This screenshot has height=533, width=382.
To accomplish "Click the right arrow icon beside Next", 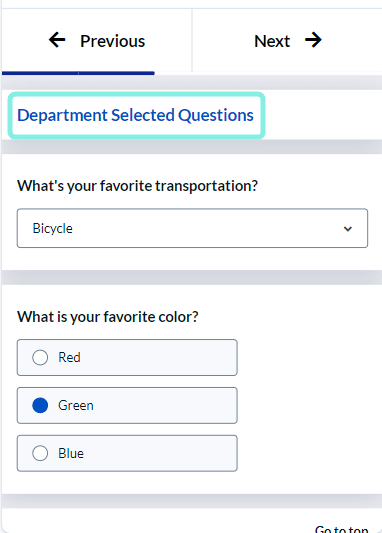I will tap(313, 40).
